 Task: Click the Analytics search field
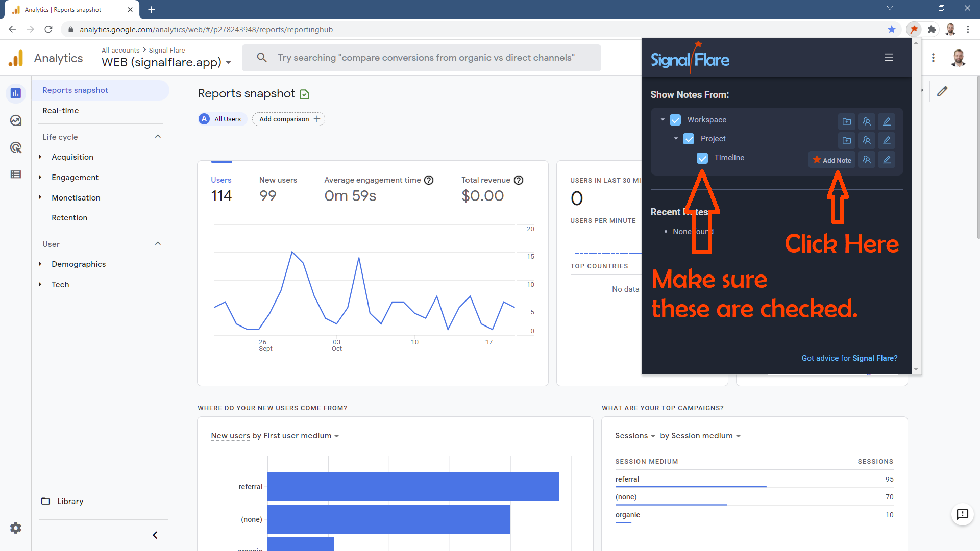(422, 58)
